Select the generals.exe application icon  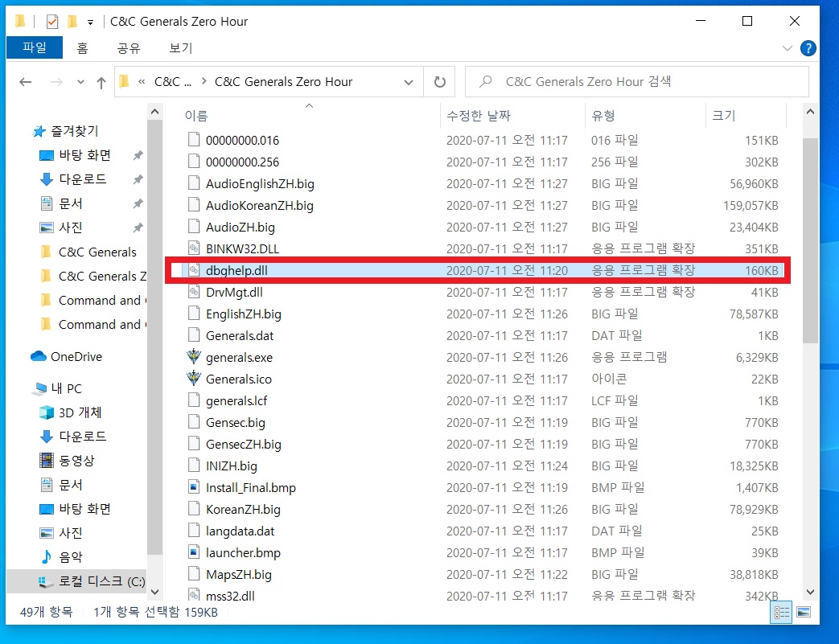click(194, 357)
